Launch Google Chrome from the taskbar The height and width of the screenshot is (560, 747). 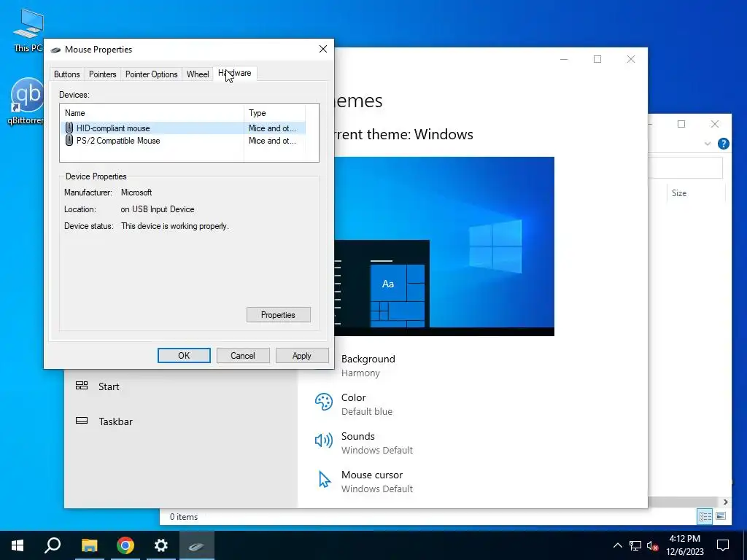pyautogui.click(x=125, y=545)
